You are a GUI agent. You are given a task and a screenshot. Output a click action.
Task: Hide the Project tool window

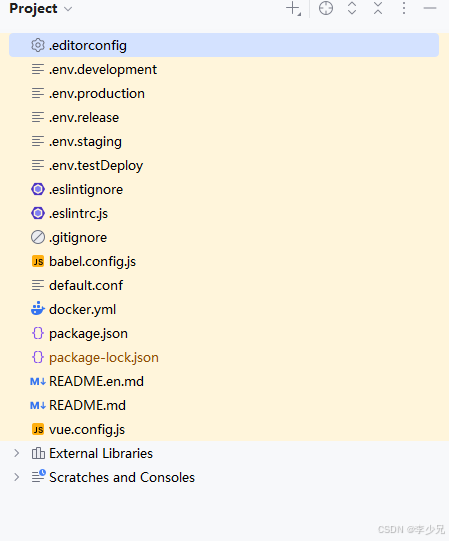click(x=430, y=8)
